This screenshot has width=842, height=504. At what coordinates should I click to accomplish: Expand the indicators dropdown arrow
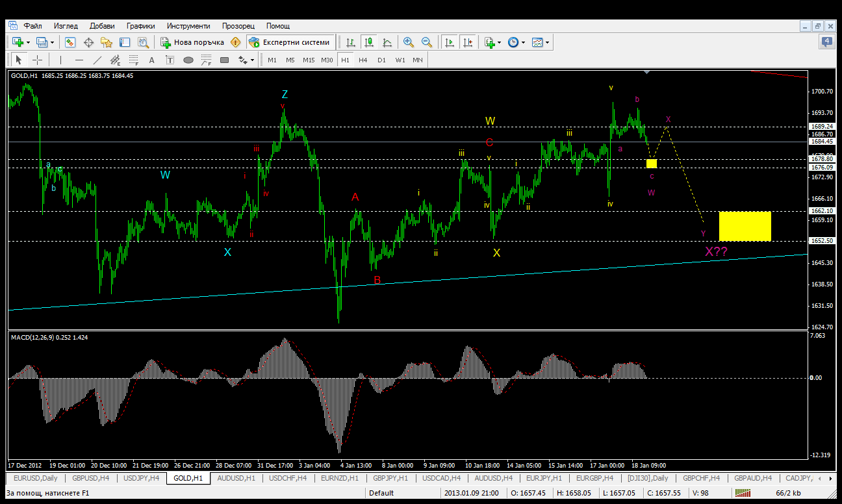pyautogui.click(x=500, y=42)
